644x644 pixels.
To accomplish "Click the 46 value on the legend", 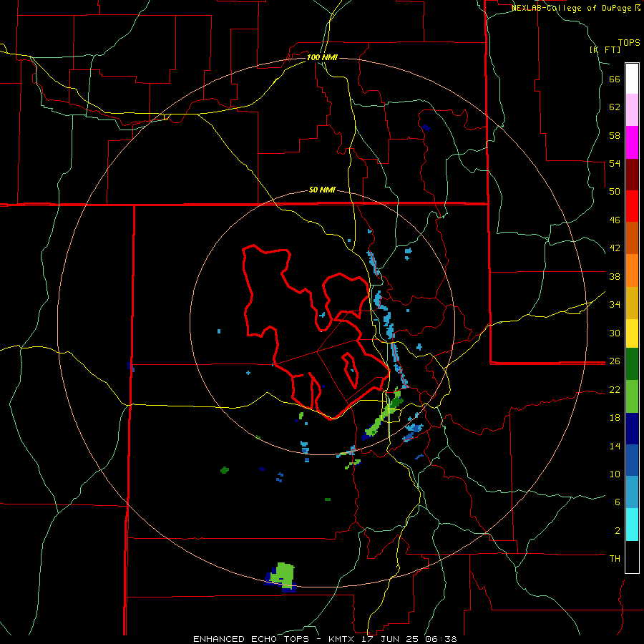I will coord(615,220).
